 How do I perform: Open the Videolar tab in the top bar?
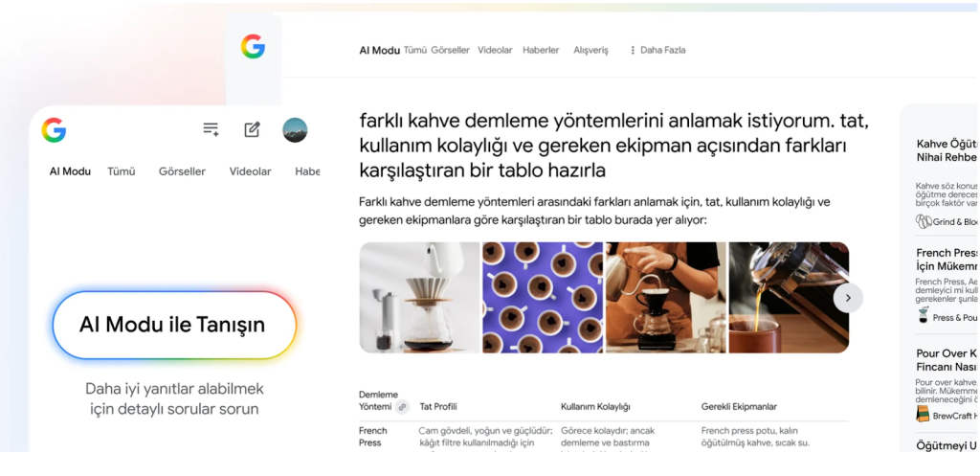495,50
